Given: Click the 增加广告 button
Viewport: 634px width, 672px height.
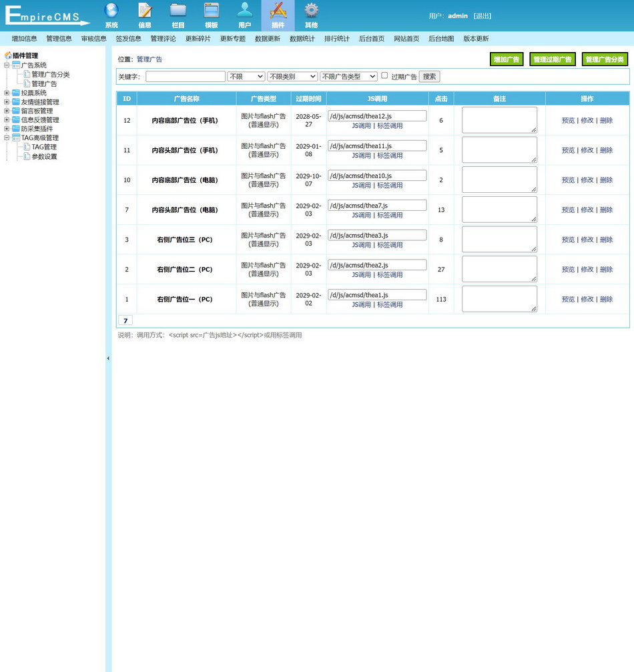Looking at the screenshot, I should (507, 59).
